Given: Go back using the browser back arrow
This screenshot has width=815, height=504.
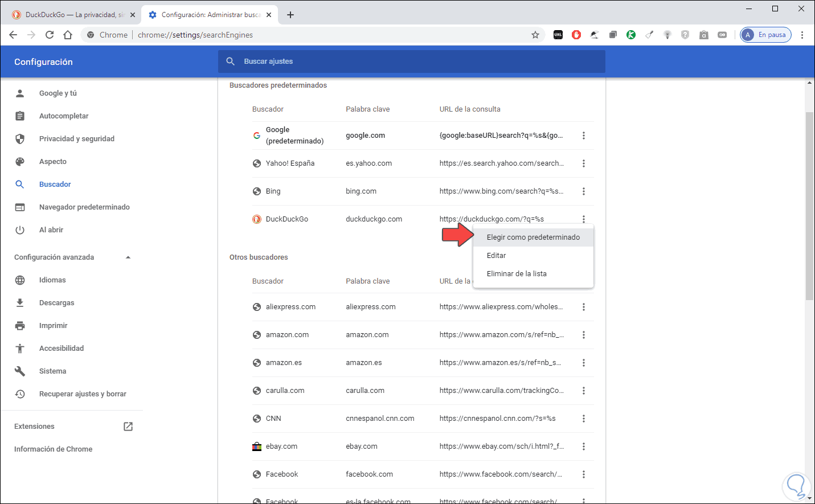Looking at the screenshot, I should tap(13, 35).
